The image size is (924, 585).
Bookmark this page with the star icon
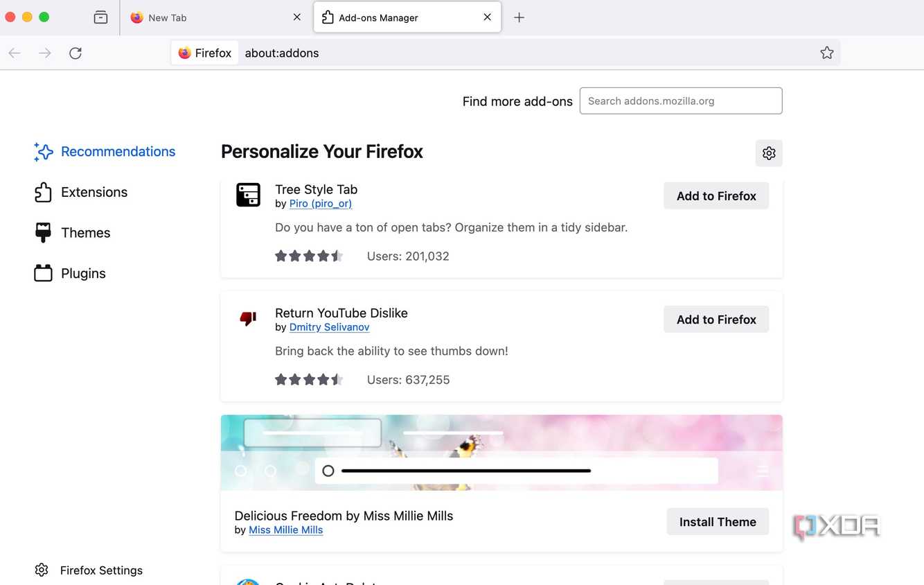(826, 53)
